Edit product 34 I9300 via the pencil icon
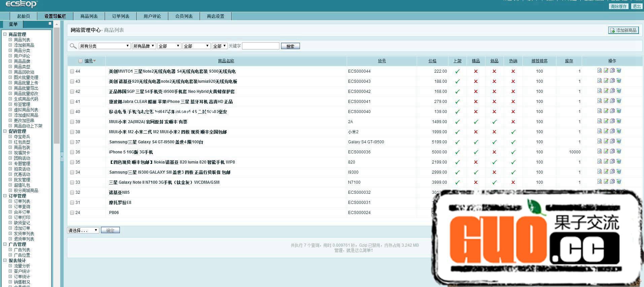The width and height of the screenshot is (644, 287). (606, 172)
